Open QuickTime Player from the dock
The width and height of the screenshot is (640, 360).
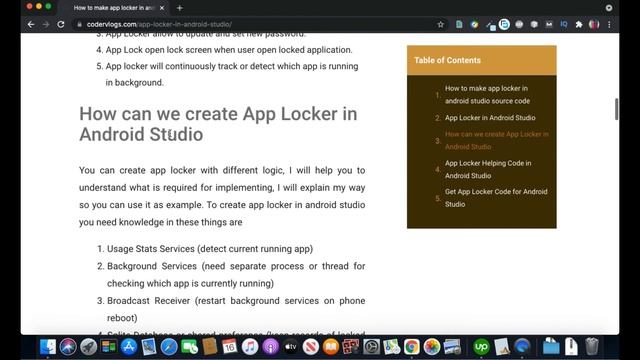(x=522, y=347)
